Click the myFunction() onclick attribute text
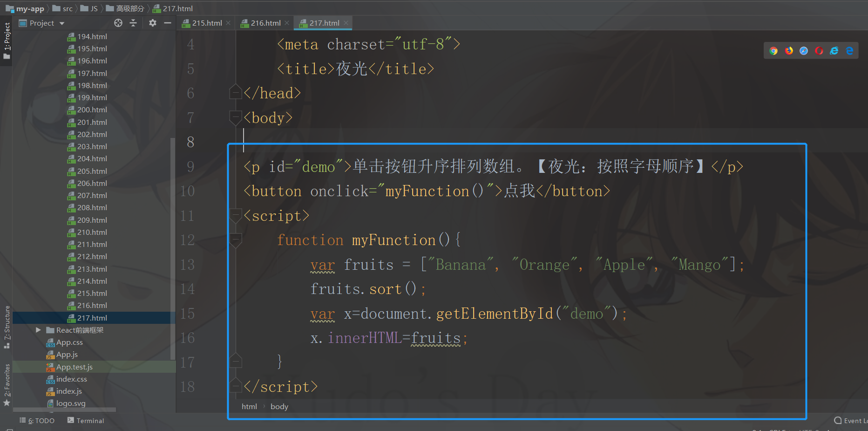This screenshot has width=868, height=431. point(434,191)
